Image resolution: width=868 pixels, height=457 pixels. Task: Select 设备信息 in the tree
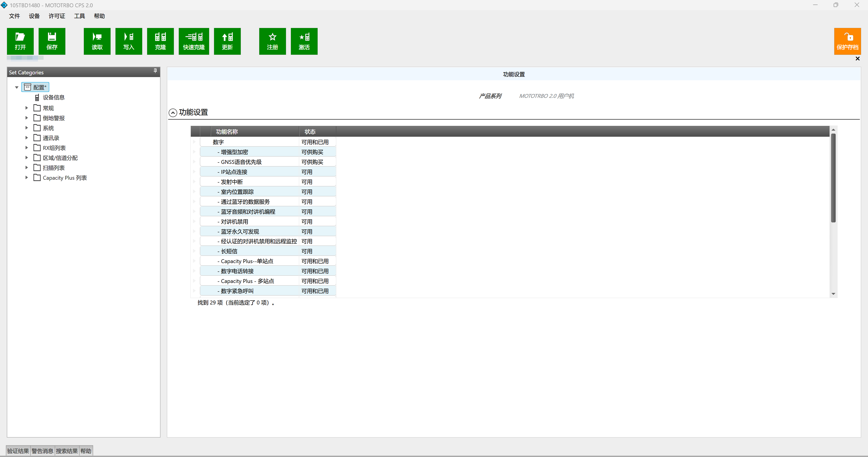tap(53, 97)
